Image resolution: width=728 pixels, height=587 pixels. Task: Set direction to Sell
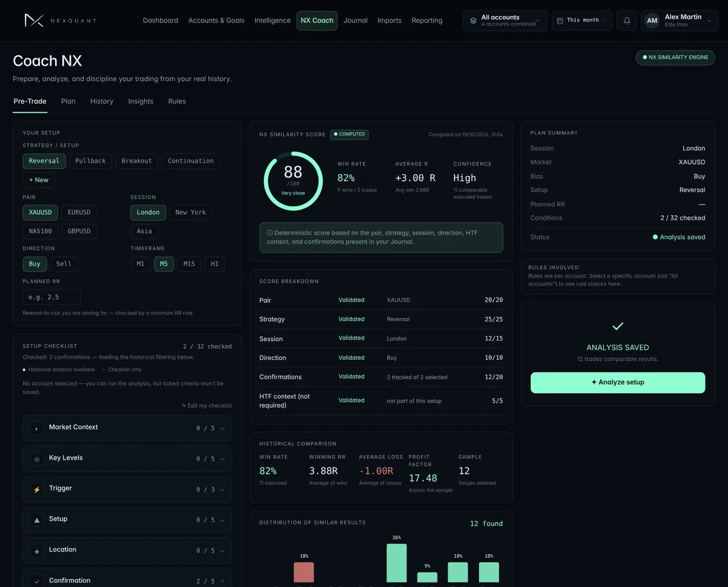coord(64,264)
